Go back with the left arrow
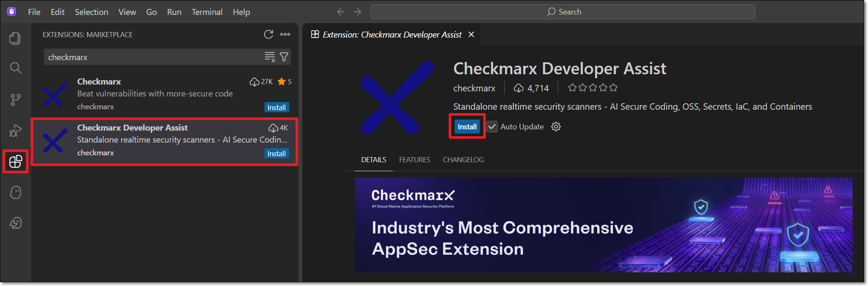This screenshot has height=286, width=868. click(340, 12)
